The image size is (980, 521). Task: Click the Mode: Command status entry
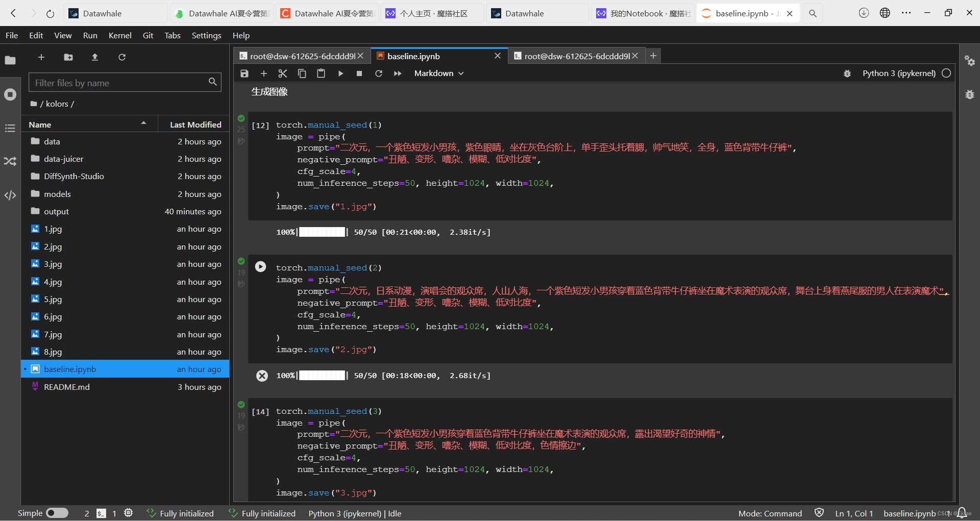click(x=770, y=513)
